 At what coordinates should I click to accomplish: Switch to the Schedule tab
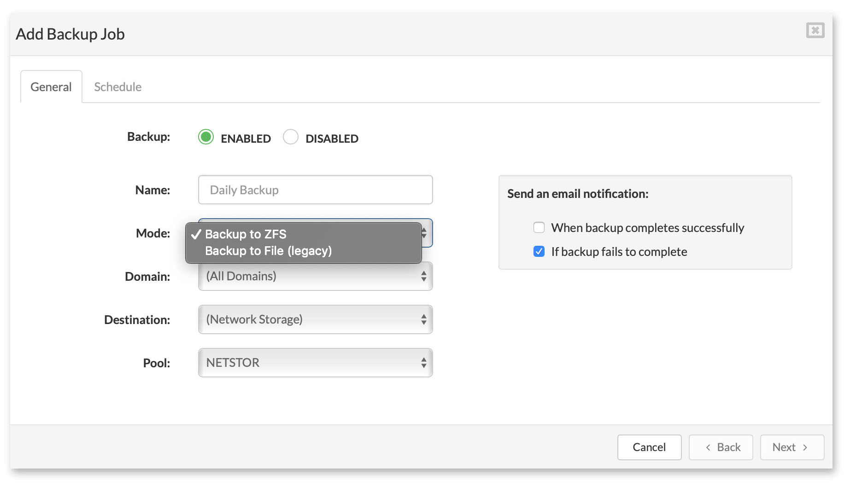coord(117,87)
